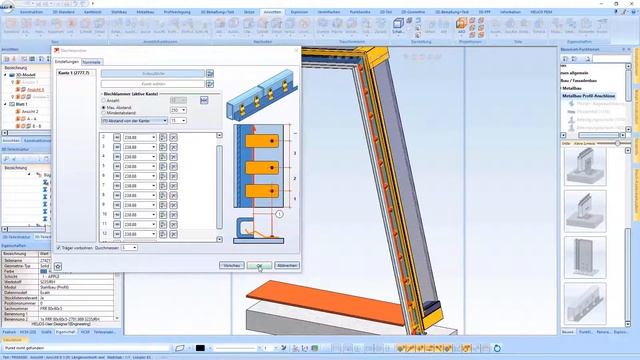This screenshot has height=360, width=640.
Task: Click the delete icon in clamp row 10
Action: [173, 215]
